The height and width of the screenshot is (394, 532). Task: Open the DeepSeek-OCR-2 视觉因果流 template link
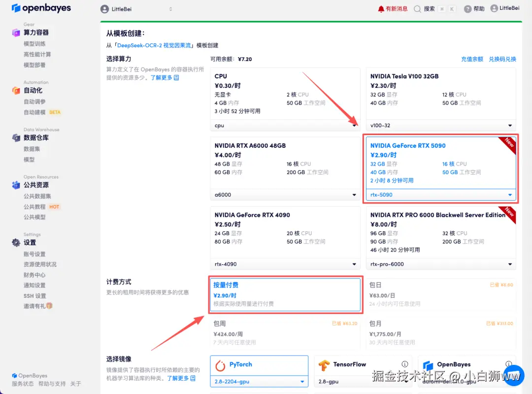point(154,45)
